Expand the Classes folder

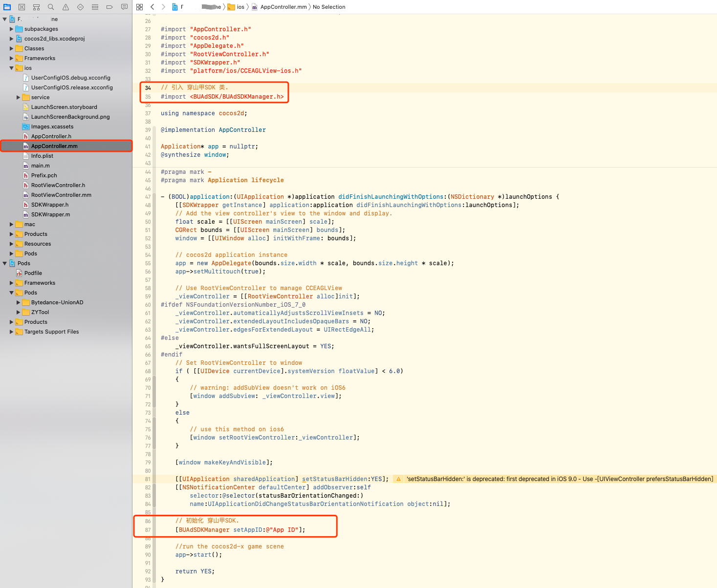coord(11,48)
